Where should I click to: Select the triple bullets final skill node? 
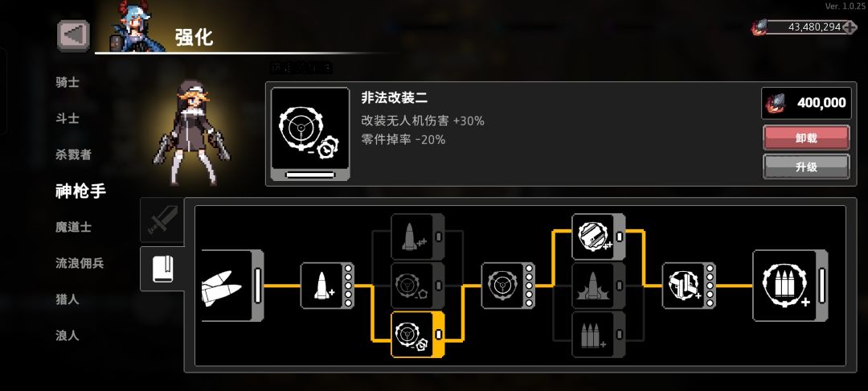pos(790,286)
